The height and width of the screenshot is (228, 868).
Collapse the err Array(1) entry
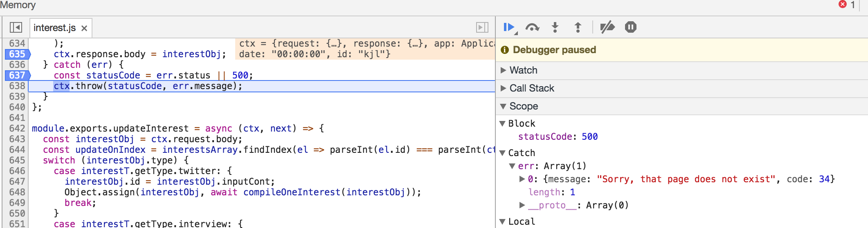click(512, 166)
